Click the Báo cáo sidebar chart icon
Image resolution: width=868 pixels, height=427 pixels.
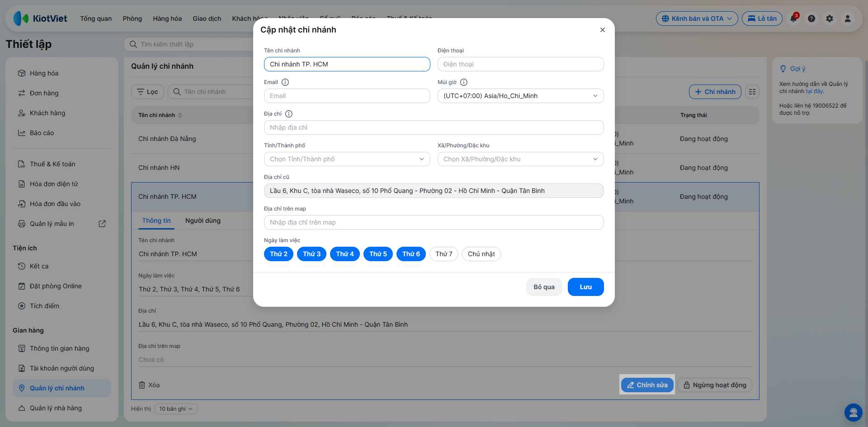click(x=21, y=133)
